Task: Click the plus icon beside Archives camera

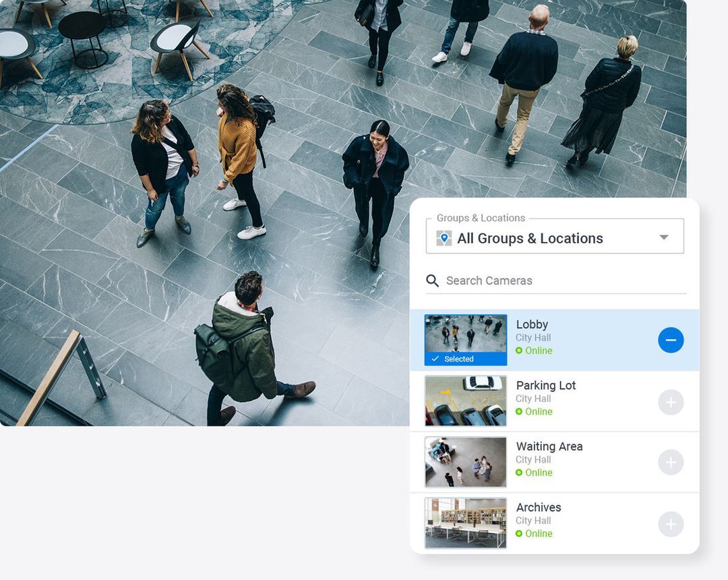Action: 671,523
